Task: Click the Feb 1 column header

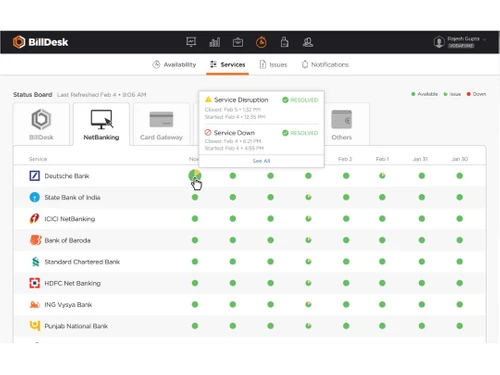Action: 382,159
